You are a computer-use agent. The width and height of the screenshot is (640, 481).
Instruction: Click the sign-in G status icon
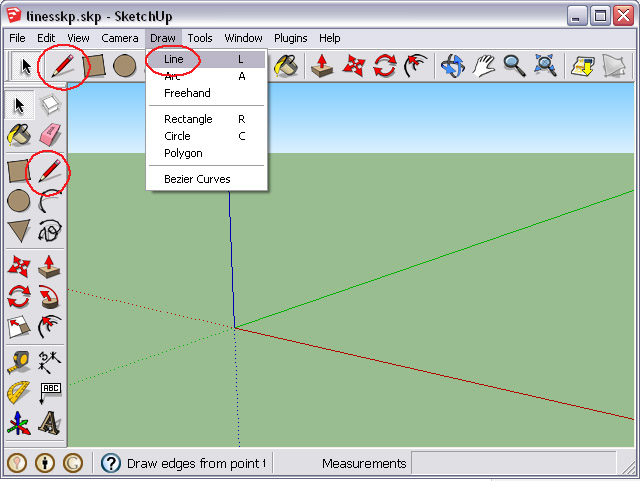(x=73, y=463)
